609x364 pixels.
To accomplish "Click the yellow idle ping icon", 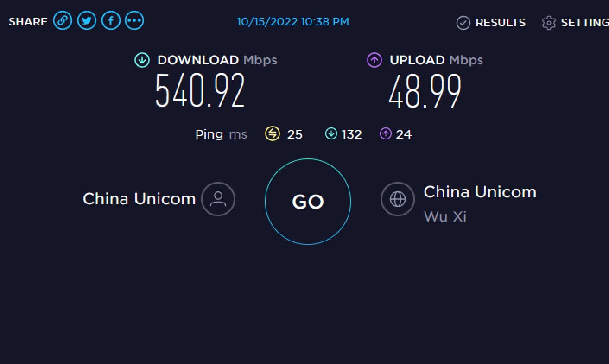I will pyautogui.click(x=273, y=134).
